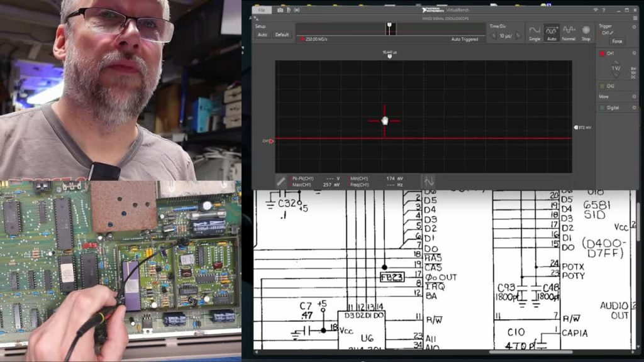This screenshot has width=644, height=362.
Task: Click the schematic vertical scrollbar thumb
Action: pos(638,222)
